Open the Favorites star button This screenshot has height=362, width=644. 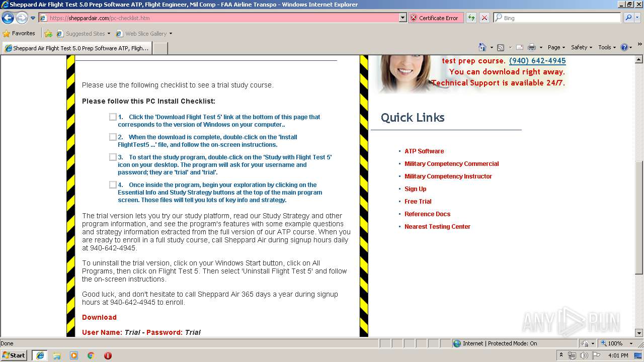point(19,33)
